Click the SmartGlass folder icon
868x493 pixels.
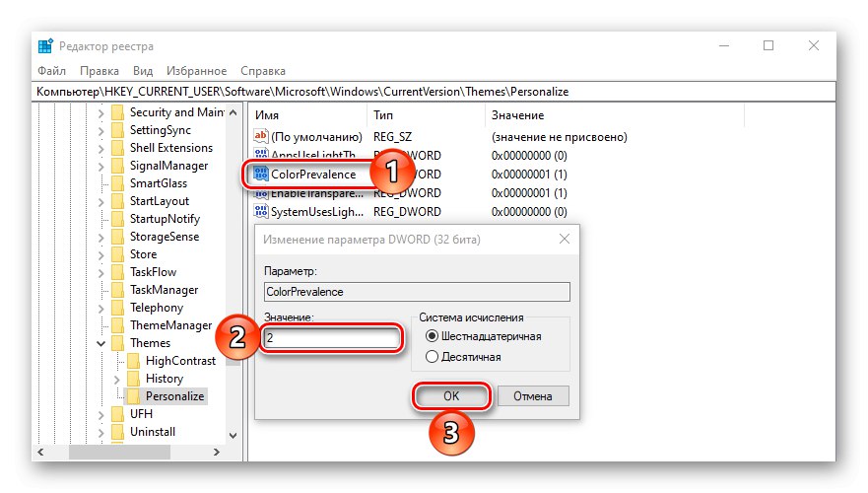coord(117,183)
